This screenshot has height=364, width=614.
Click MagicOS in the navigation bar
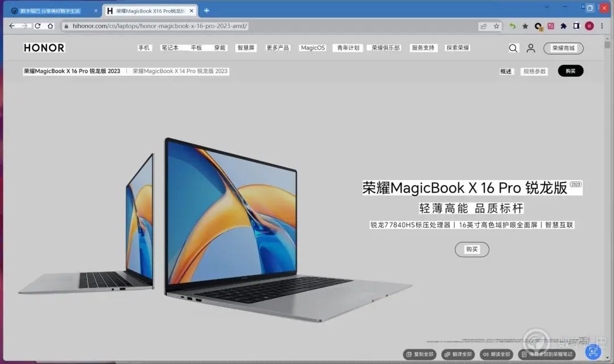tap(313, 48)
